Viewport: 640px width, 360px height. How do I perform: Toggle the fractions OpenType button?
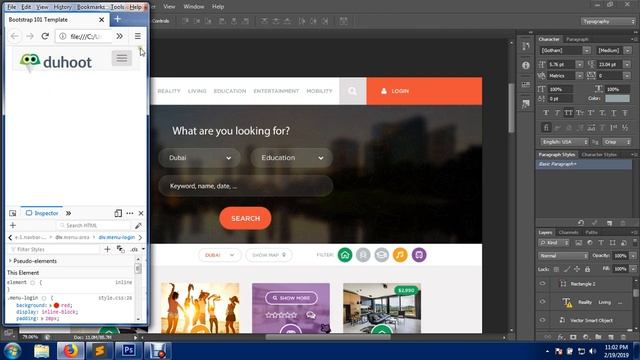pos(625,127)
